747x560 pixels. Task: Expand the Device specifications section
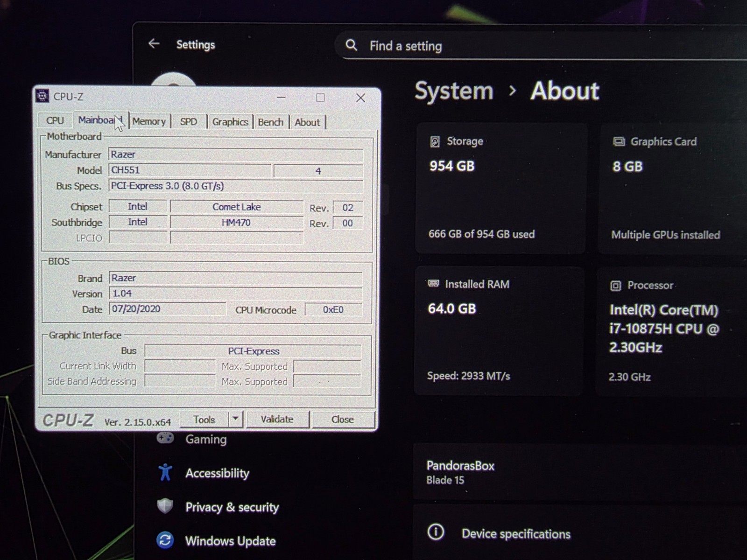tap(579, 532)
